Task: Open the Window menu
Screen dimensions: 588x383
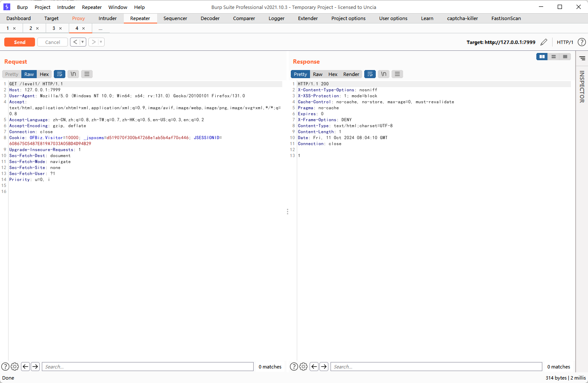Action: tap(117, 7)
